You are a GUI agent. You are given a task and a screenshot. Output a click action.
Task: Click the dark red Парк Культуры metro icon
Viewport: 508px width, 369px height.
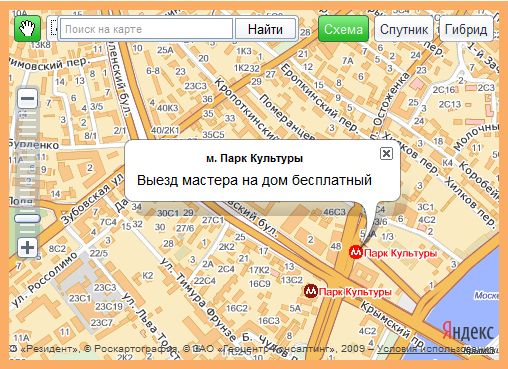pyautogui.click(x=311, y=291)
